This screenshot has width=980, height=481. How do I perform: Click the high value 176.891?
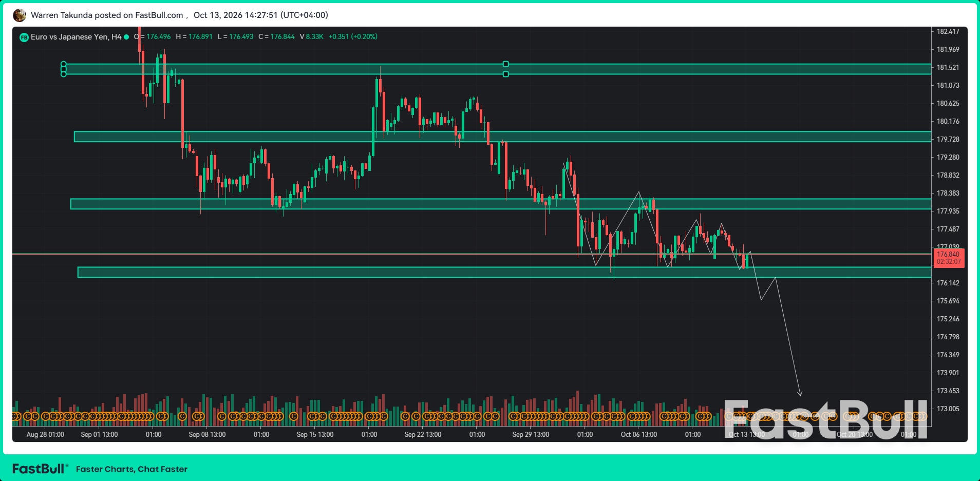pyautogui.click(x=200, y=37)
